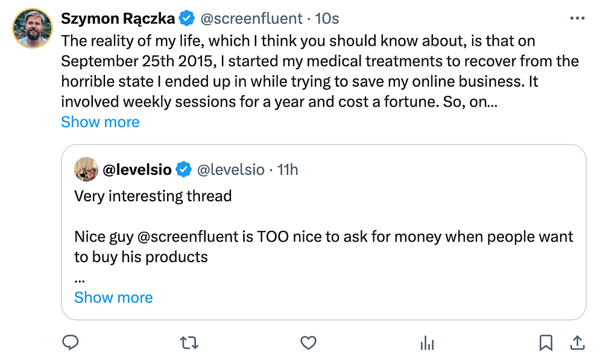Expand quoted tweet's Show more

point(113,297)
